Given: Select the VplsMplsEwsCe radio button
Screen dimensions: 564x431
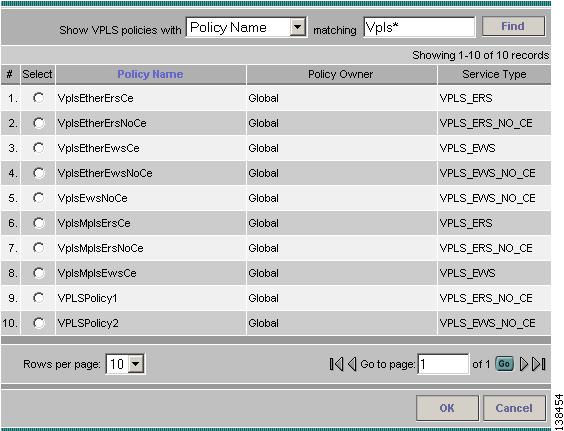Looking at the screenshot, I should pyautogui.click(x=38, y=273).
